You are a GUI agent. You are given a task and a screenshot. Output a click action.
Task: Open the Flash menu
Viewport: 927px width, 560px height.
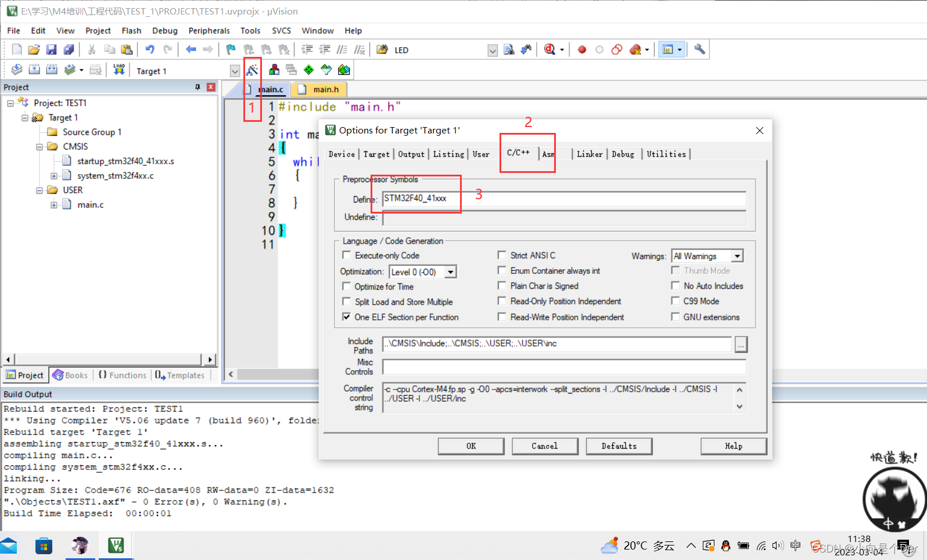pos(131,31)
